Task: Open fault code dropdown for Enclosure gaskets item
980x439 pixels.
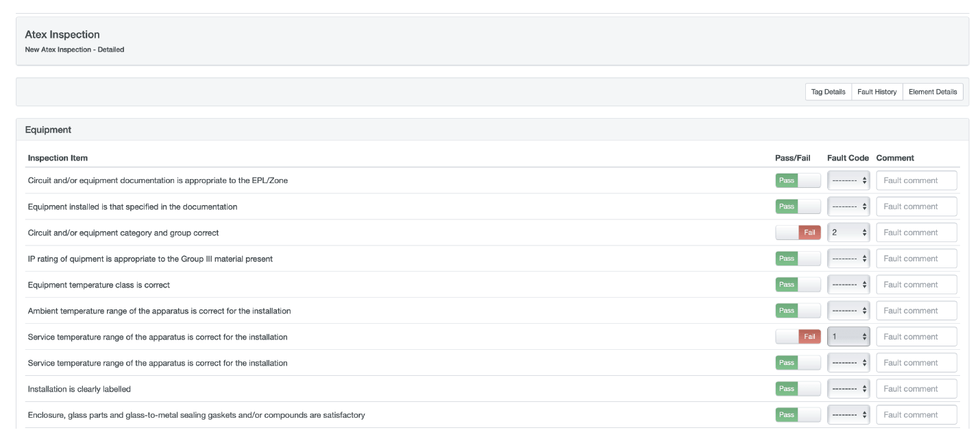Action: click(848, 415)
